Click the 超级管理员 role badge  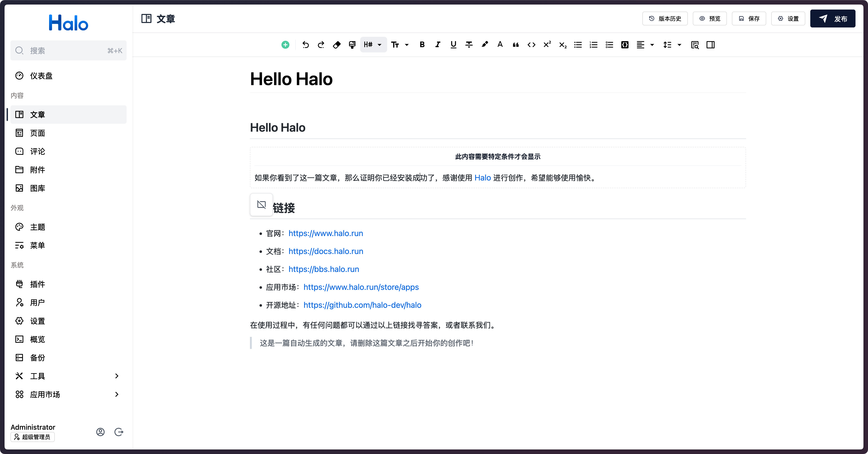(x=33, y=437)
